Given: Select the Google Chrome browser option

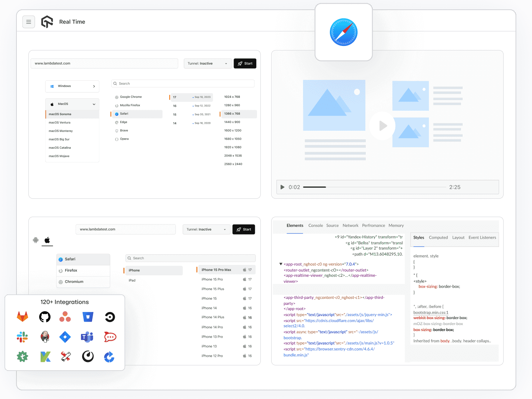Looking at the screenshot, I should point(131,97).
